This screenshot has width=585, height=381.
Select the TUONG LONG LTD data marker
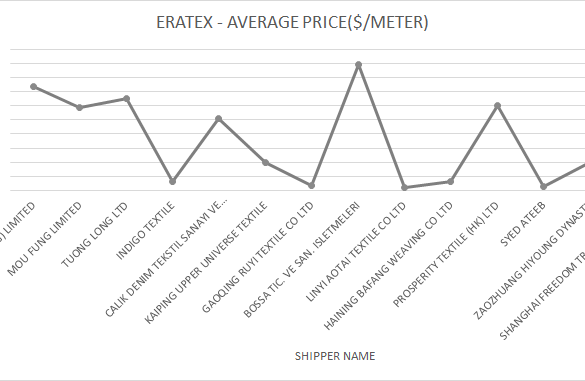click(x=126, y=99)
